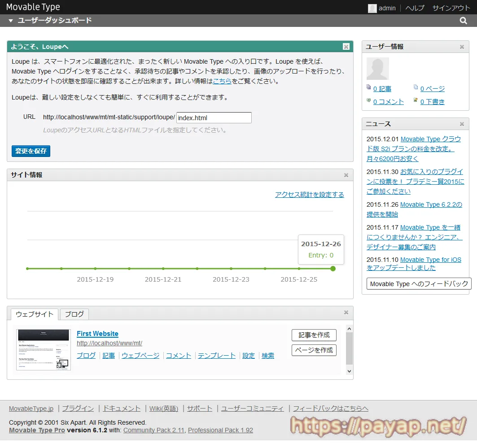The height and width of the screenshot is (448, 477).
Task: Open the Movable Type 6.2.2の提供を開始 news link
Action: coord(414,209)
